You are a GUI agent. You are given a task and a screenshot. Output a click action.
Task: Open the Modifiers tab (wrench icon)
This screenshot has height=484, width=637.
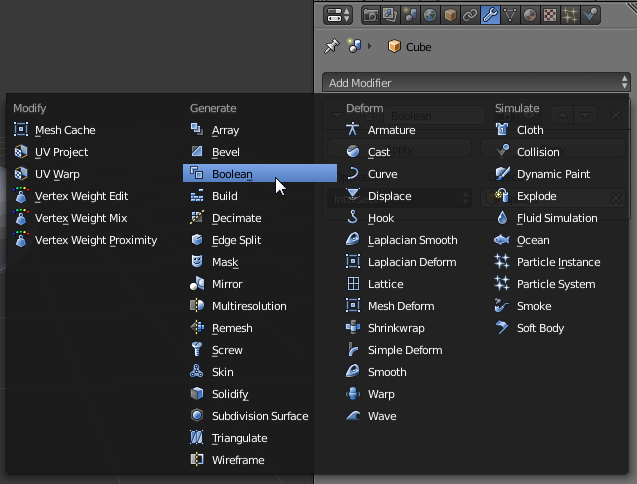click(490, 15)
